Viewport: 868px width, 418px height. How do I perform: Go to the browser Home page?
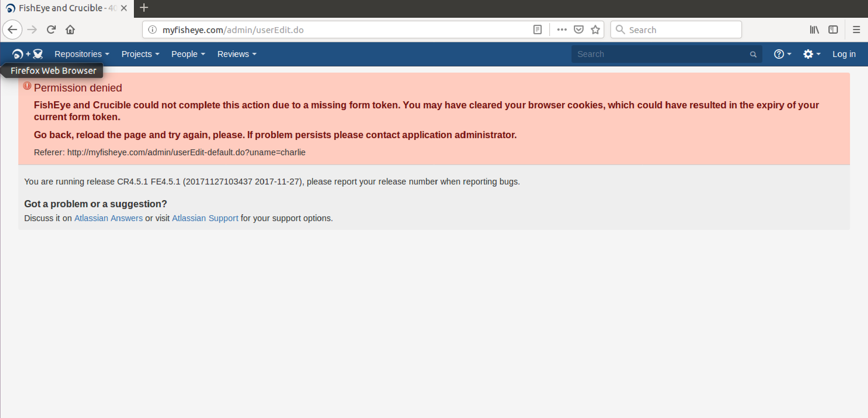point(70,30)
